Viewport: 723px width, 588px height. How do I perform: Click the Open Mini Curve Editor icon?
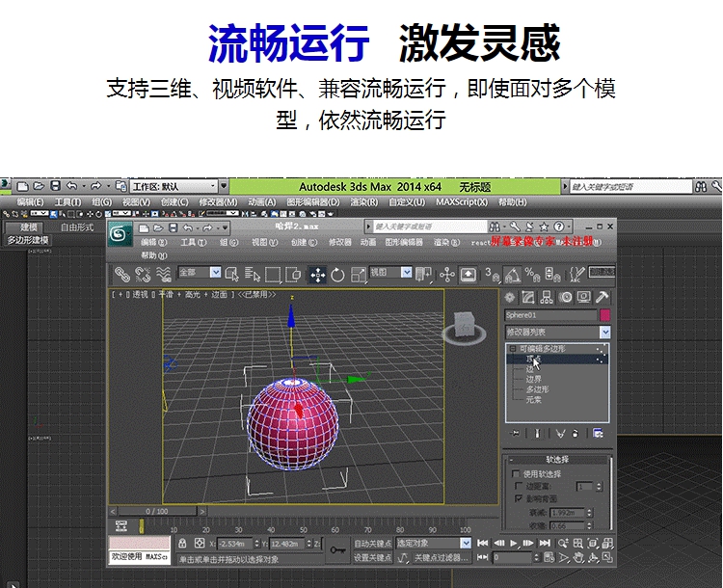[120, 525]
